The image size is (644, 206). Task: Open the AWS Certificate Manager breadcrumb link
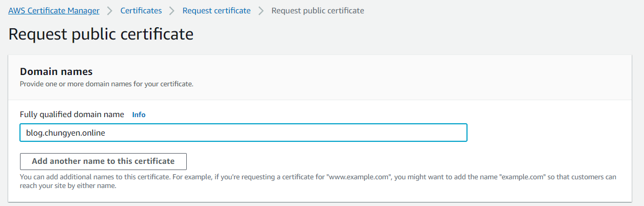coord(54,10)
